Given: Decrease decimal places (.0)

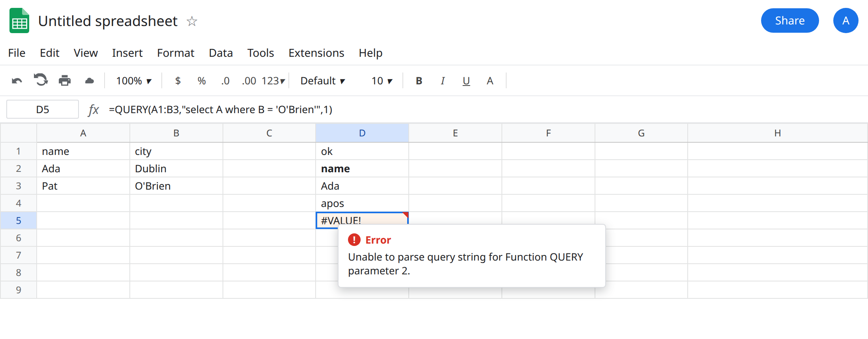Looking at the screenshot, I should pyautogui.click(x=225, y=81).
